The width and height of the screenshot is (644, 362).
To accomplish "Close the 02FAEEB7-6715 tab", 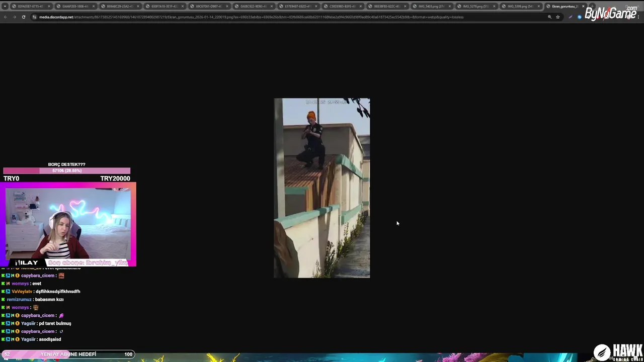I will tap(49, 7).
